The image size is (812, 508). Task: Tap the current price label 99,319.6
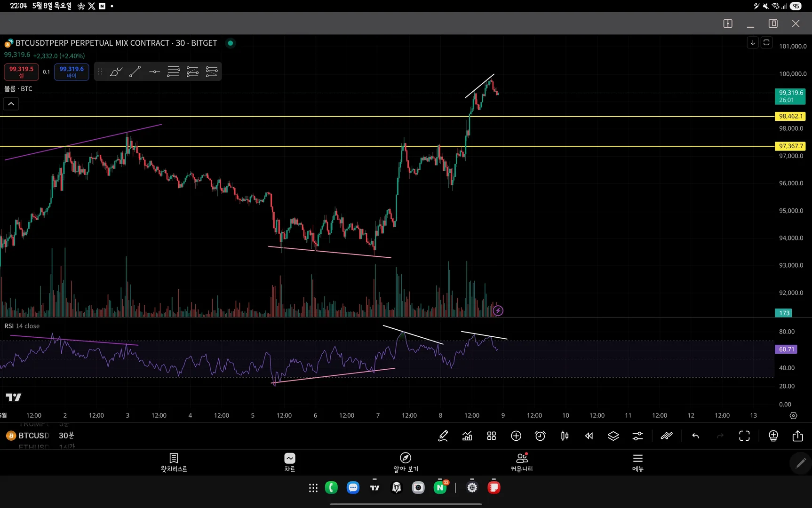pos(790,96)
